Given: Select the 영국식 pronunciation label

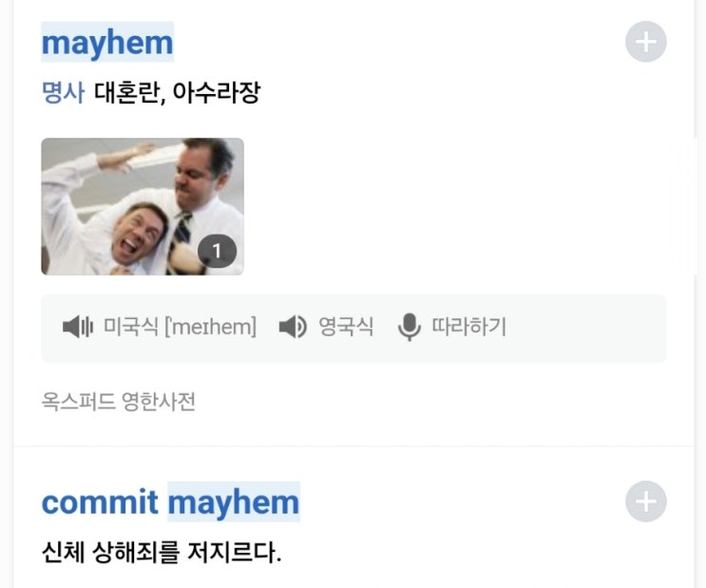Looking at the screenshot, I should (346, 327).
